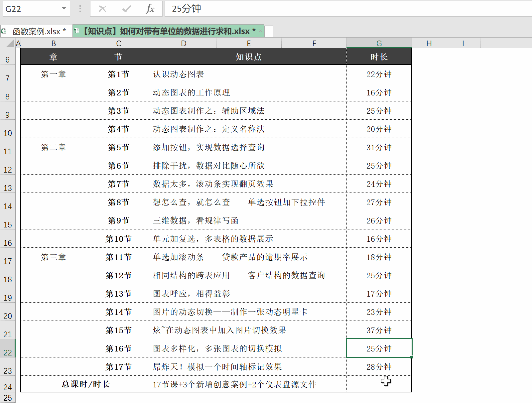The height and width of the screenshot is (403, 532).
Task: Select column B header
Action: 54,43
